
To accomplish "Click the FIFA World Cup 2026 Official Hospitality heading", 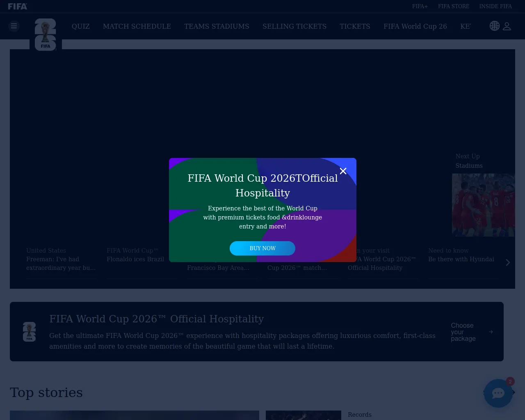I will [157, 319].
